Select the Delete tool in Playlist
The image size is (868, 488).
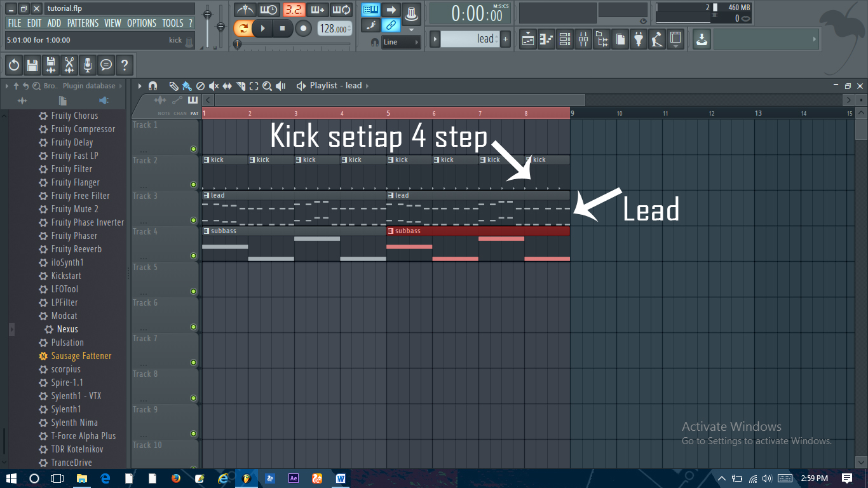click(x=200, y=86)
